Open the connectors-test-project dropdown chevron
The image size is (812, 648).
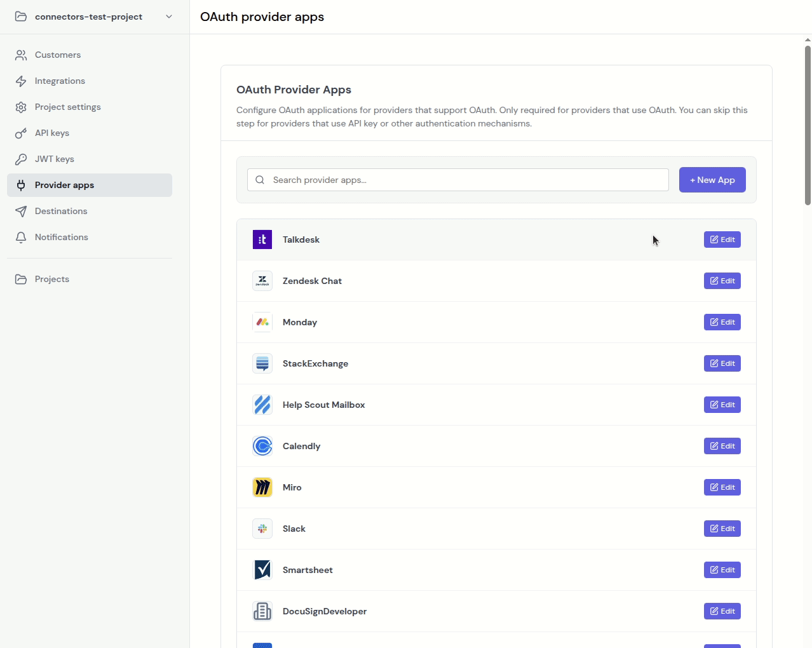[x=169, y=17]
